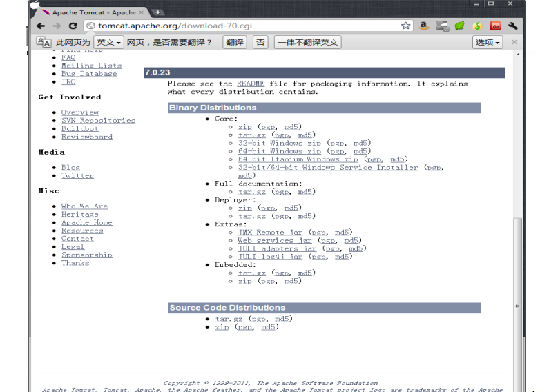Download the Core tar.gz distribution

click(x=252, y=135)
